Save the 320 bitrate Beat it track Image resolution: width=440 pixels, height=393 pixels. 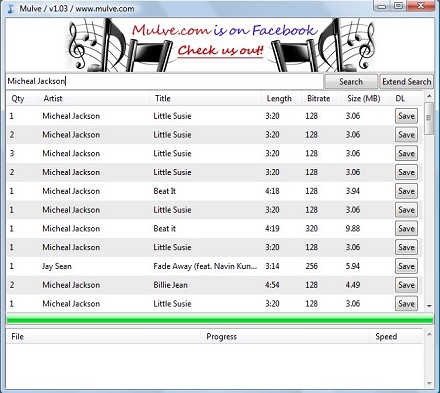click(x=406, y=229)
